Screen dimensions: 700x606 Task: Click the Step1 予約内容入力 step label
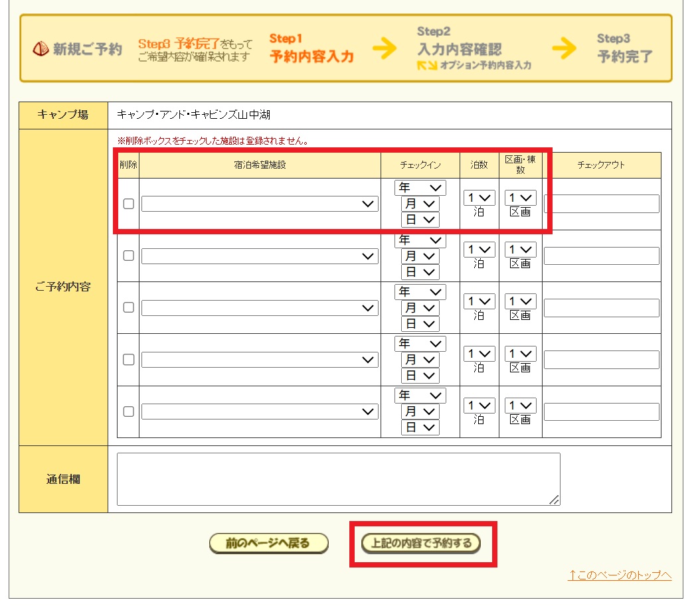coord(311,49)
